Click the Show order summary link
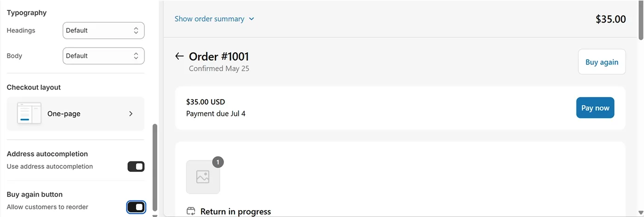 click(209, 19)
